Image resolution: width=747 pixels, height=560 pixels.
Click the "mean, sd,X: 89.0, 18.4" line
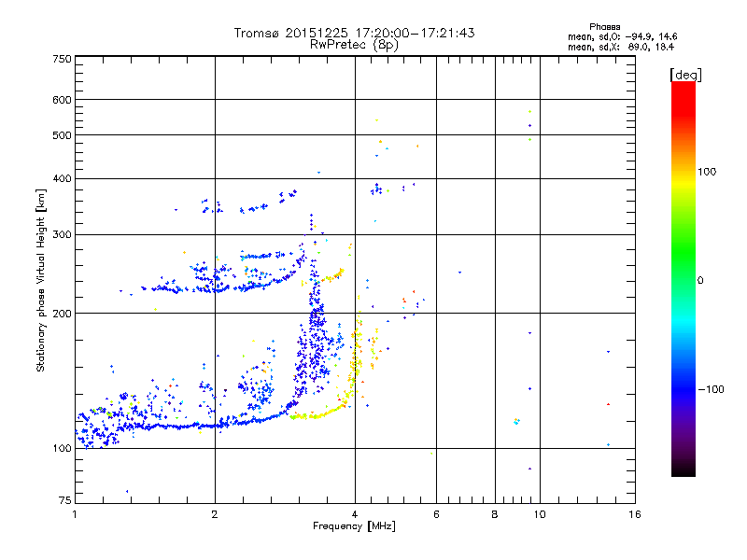621,47
